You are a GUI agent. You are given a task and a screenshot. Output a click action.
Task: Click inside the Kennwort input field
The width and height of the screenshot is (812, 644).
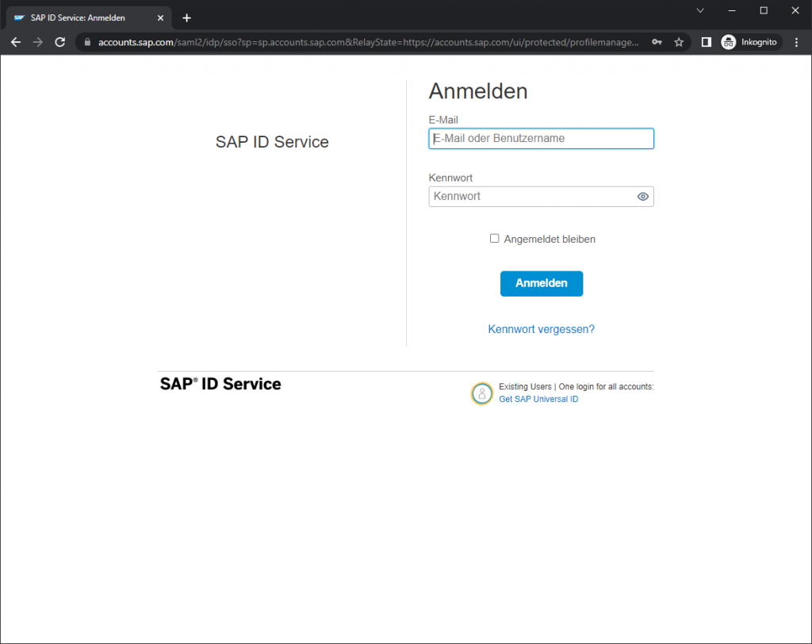[x=531, y=196]
